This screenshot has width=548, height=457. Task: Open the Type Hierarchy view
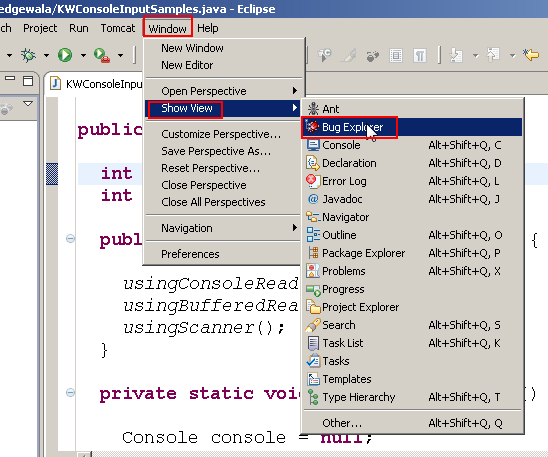413,397
